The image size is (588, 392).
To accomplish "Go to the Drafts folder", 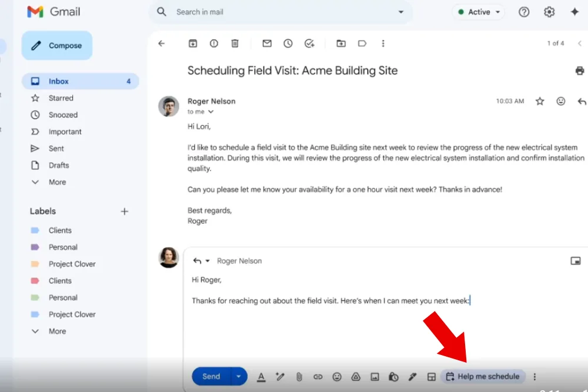I will click(x=59, y=166).
